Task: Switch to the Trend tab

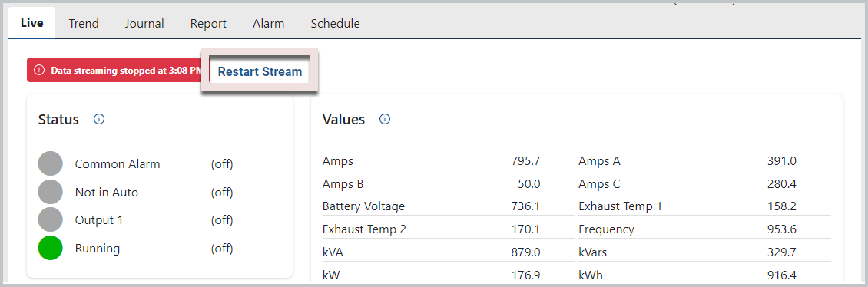Action: tap(84, 23)
